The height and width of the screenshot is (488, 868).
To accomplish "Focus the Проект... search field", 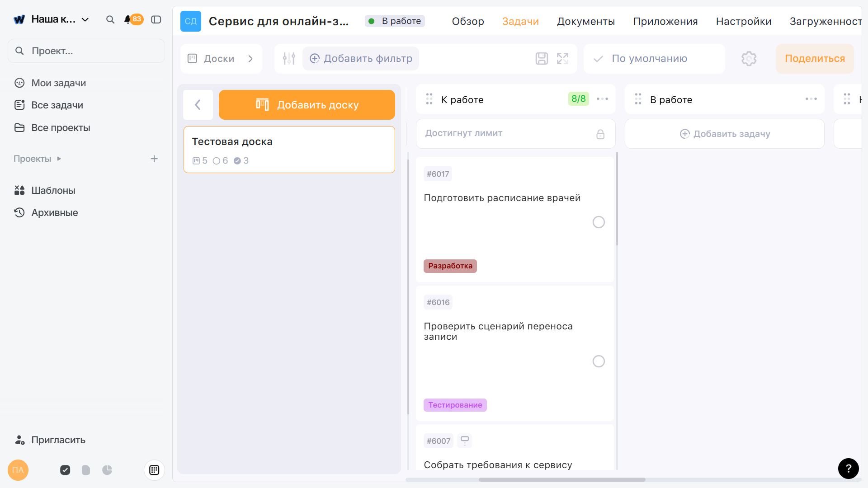I will coord(86,51).
